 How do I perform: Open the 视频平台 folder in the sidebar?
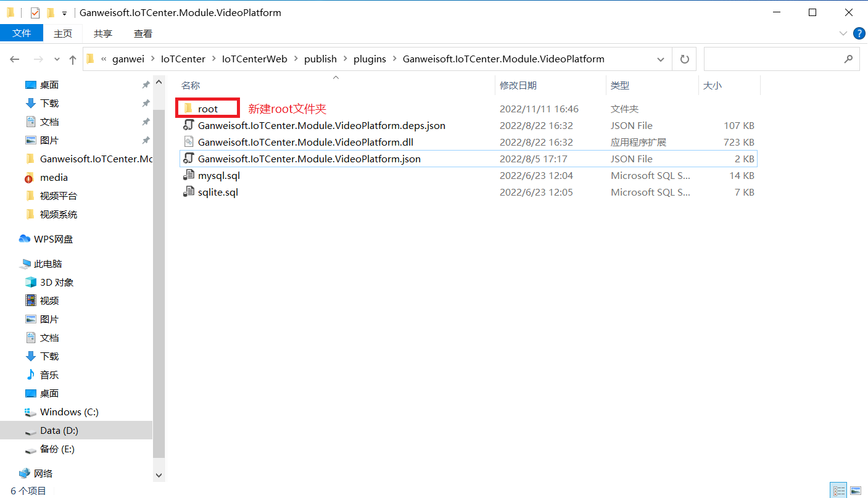tap(59, 196)
